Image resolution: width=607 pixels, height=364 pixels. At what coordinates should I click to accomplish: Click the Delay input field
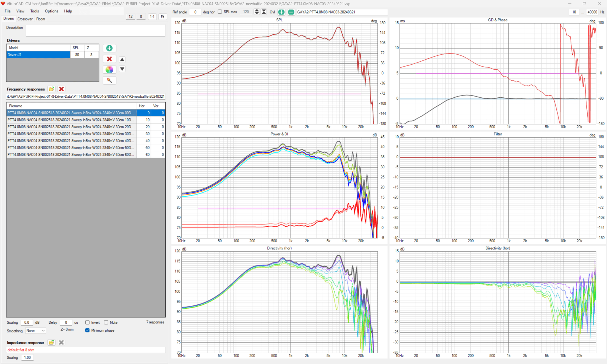(x=66, y=323)
